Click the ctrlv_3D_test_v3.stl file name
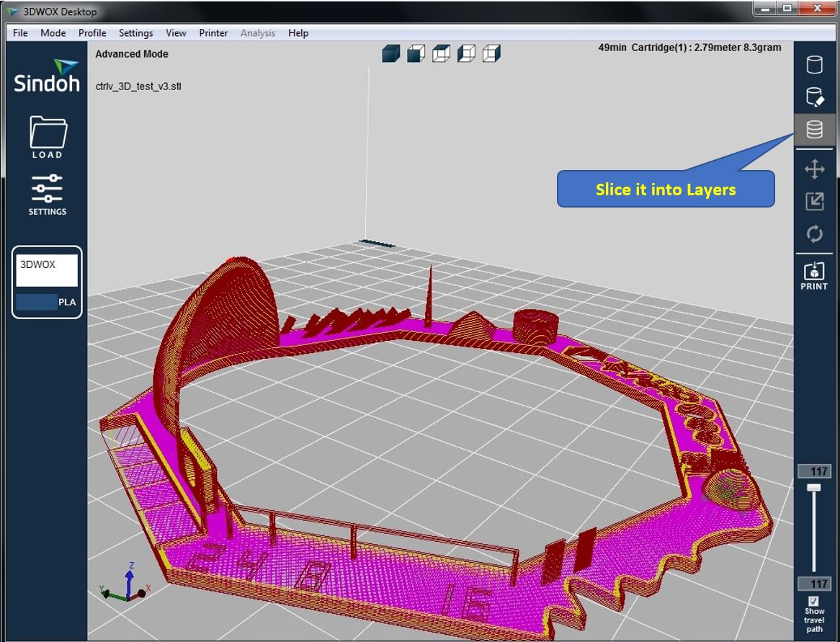 [138, 86]
